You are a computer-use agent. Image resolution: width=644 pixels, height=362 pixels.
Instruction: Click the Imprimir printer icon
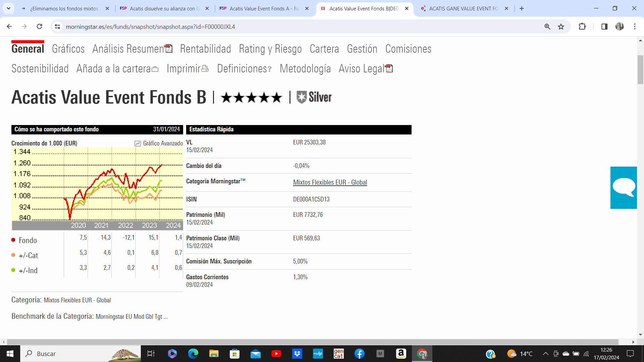point(205,69)
